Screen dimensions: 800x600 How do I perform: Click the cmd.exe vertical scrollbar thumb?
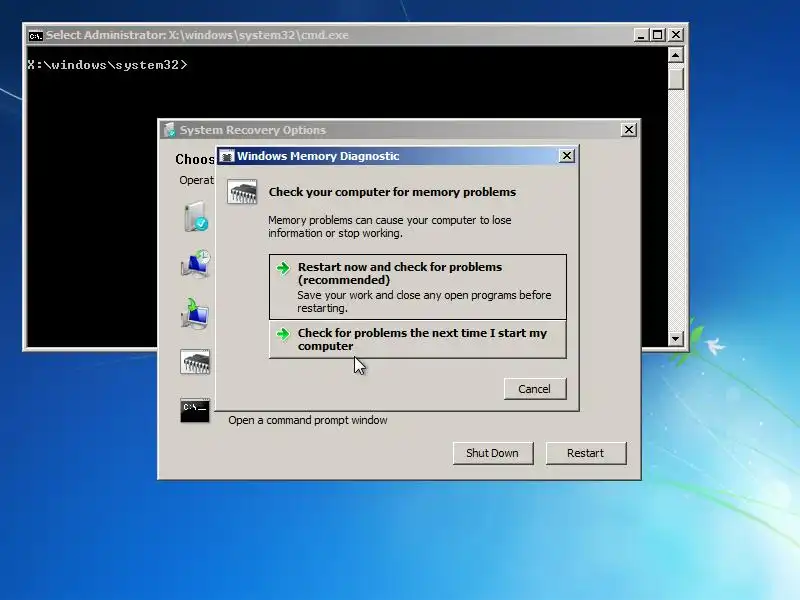676,78
